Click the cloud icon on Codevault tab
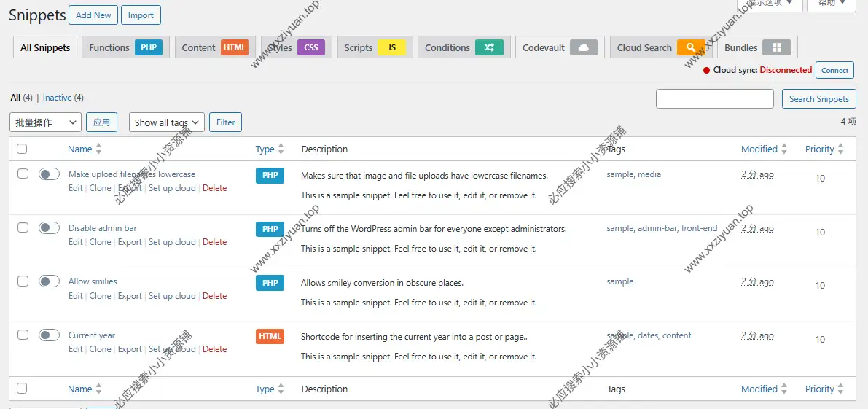Screen dimensions: 868x409 pos(584,47)
